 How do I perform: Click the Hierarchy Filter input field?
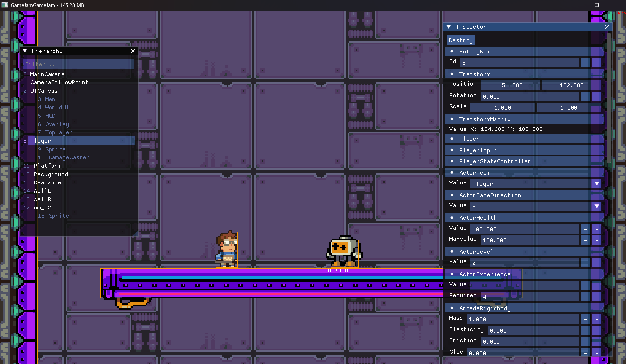[78, 64]
